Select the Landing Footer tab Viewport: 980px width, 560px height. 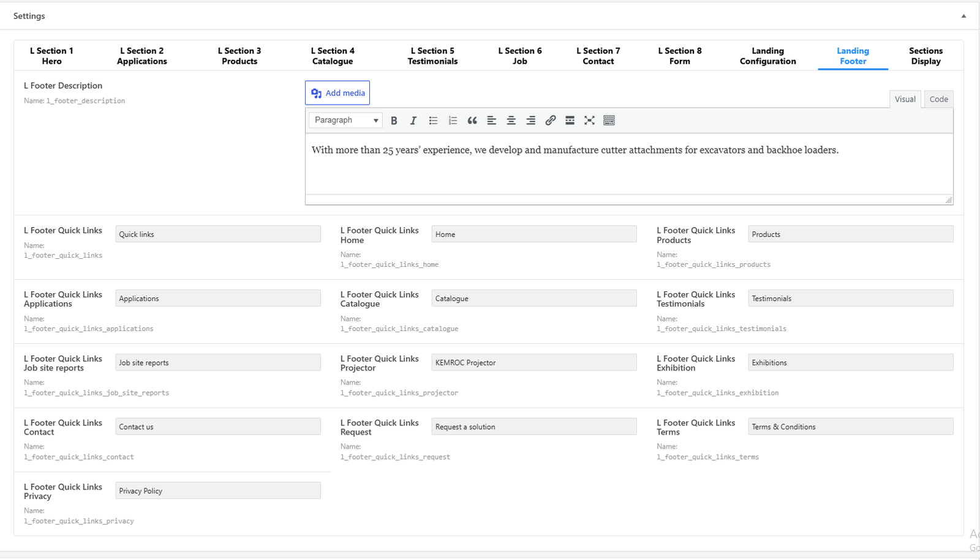[853, 56]
